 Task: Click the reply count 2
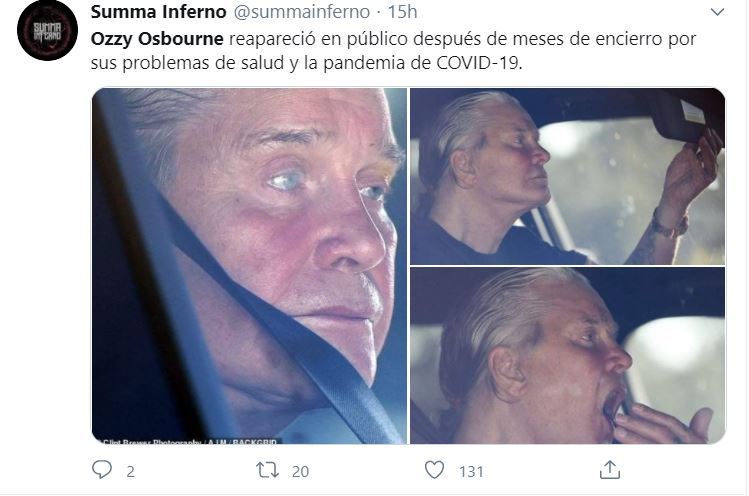[130, 472]
